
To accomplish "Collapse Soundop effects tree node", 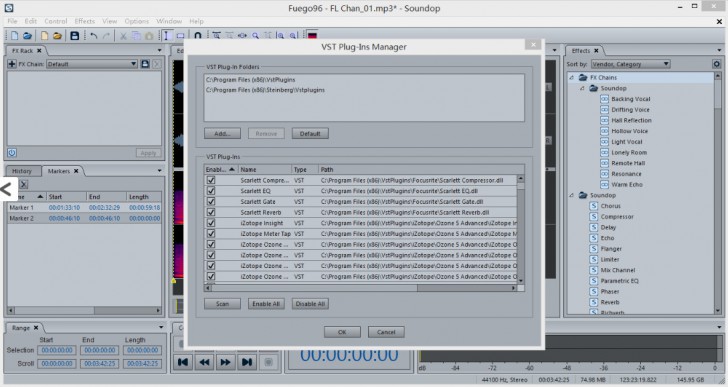I will click(572, 195).
